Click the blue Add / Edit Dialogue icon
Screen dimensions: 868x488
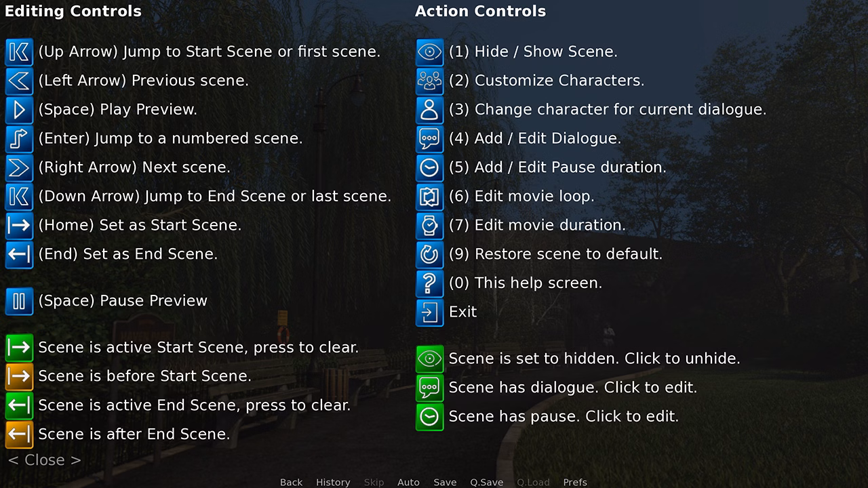(x=429, y=139)
